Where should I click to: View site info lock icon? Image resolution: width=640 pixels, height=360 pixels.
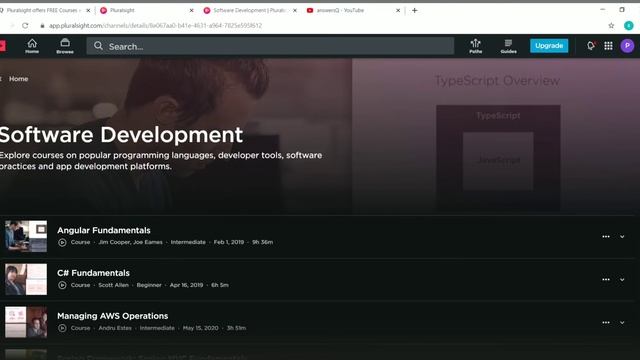pos(42,25)
